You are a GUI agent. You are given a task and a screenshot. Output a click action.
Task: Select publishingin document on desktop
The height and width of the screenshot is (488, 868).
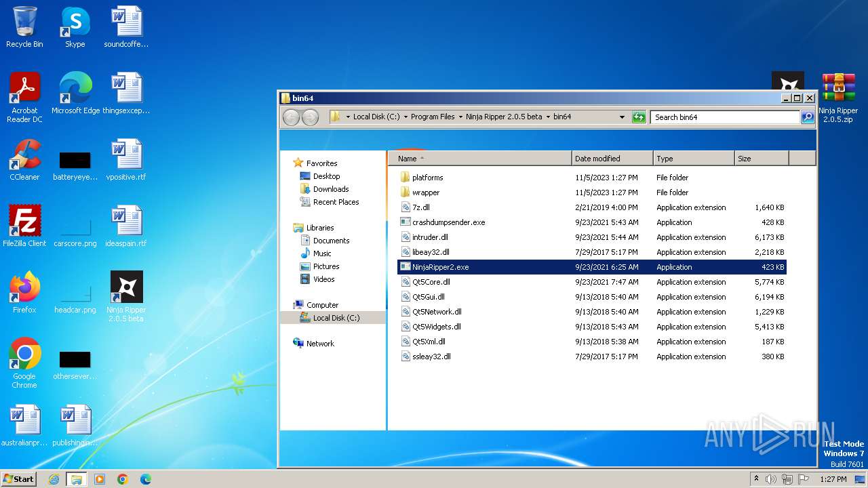coord(75,426)
